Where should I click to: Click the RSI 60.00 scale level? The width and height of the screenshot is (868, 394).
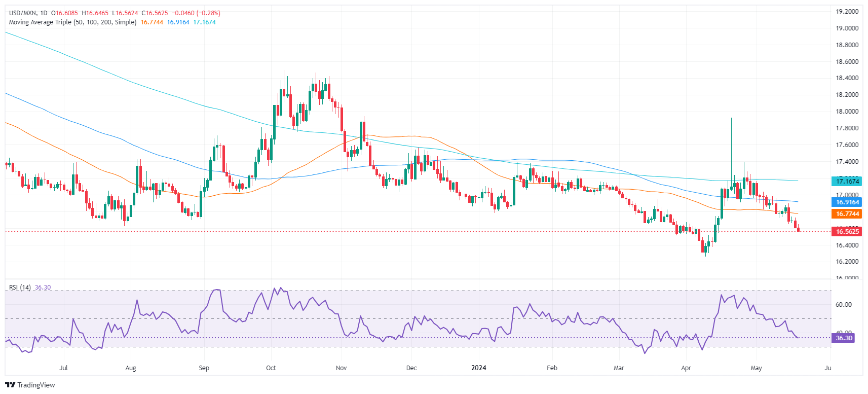[844, 305]
